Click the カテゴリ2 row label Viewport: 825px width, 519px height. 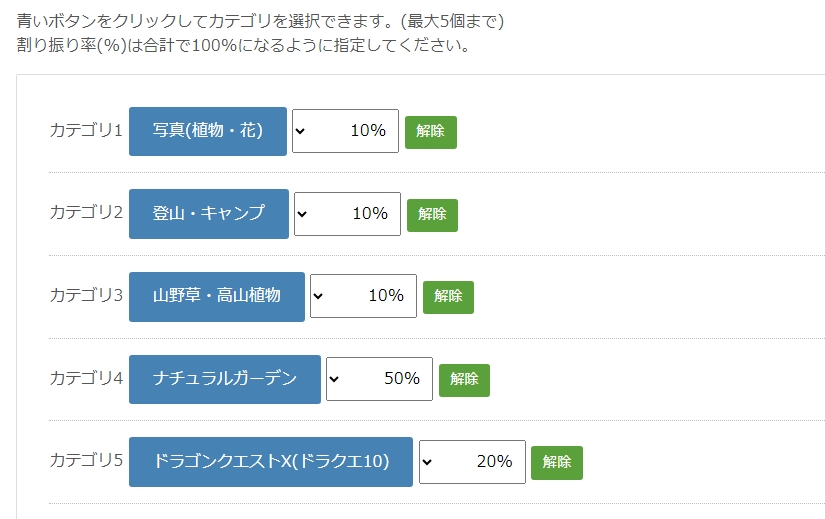click(86, 212)
